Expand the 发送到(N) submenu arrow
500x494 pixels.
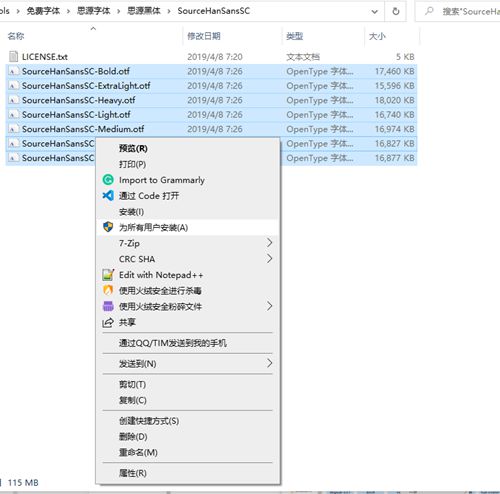(270, 363)
